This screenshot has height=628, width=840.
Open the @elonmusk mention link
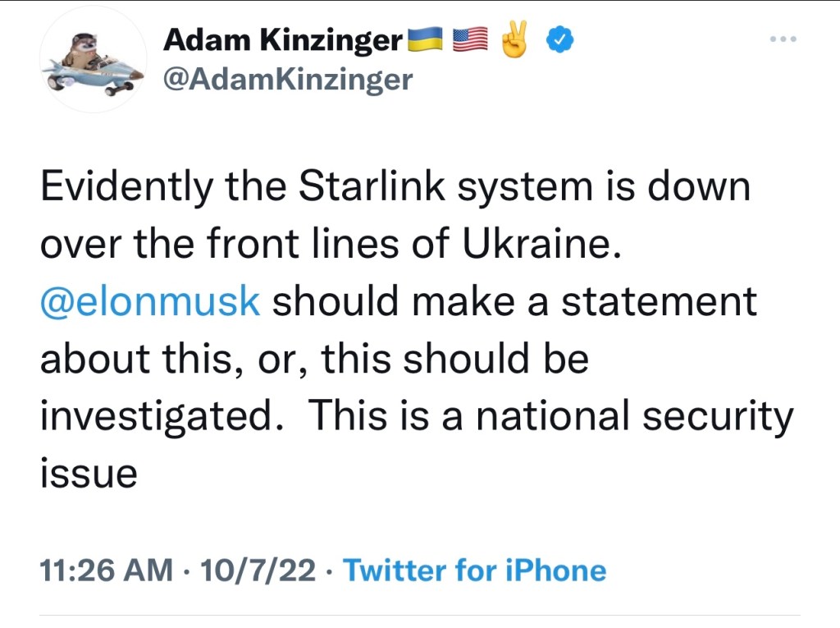pyautogui.click(x=150, y=301)
